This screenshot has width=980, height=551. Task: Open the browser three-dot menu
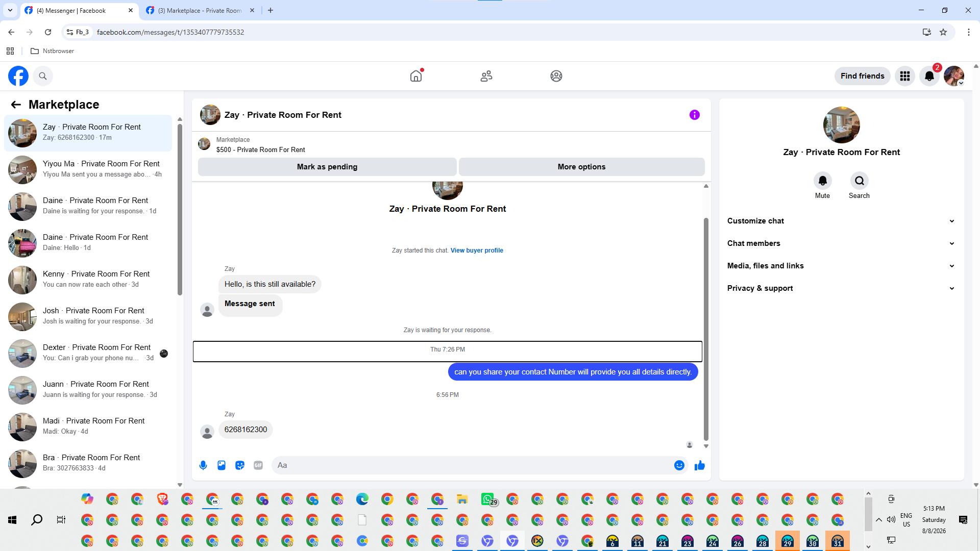[969, 32]
